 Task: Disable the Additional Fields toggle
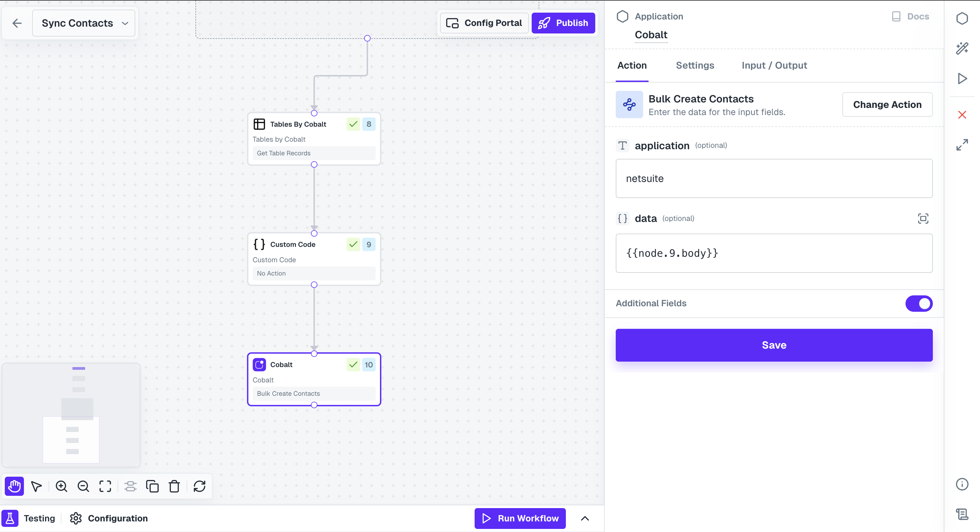coord(919,304)
